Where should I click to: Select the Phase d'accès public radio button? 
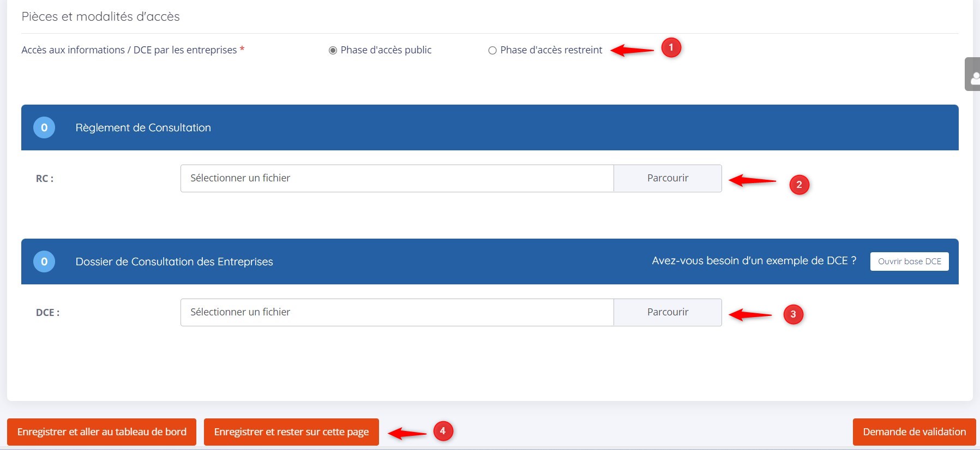coord(333,50)
